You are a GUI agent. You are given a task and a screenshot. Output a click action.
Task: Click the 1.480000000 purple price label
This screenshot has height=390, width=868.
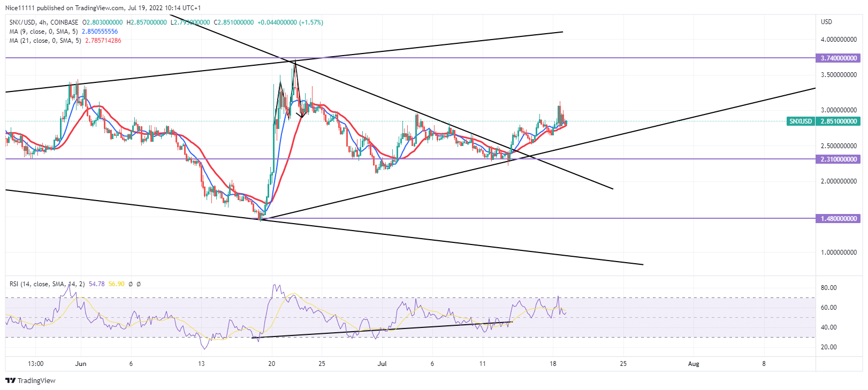tap(839, 218)
